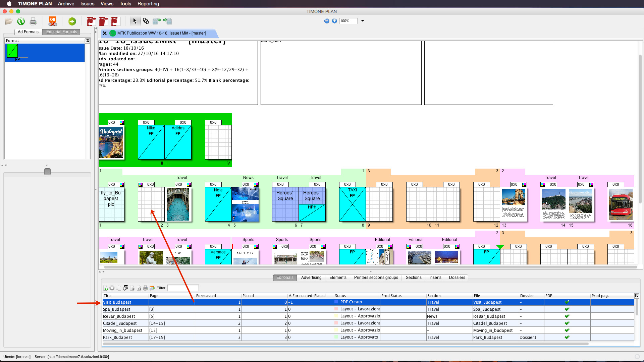Zoom in with the plus icon

coord(334,21)
